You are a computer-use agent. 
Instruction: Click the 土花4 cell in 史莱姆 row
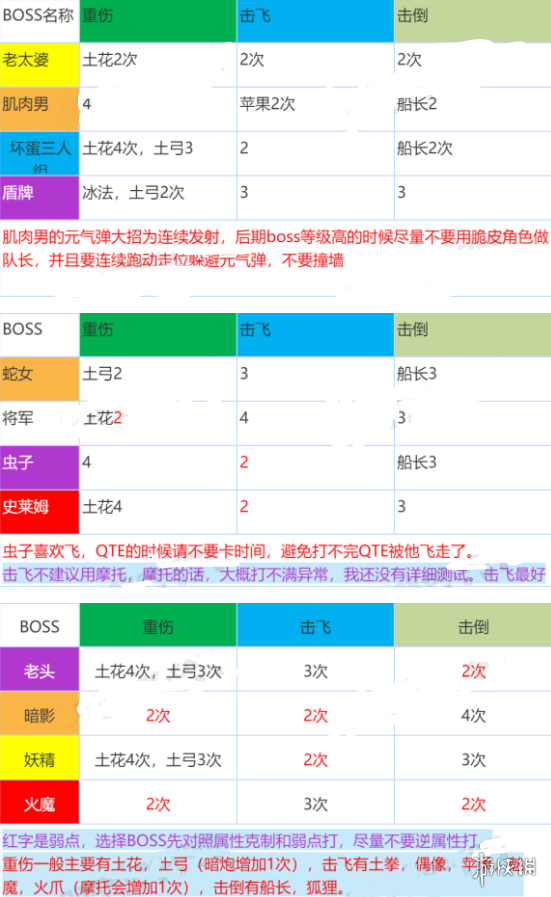(x=158, y=512)
